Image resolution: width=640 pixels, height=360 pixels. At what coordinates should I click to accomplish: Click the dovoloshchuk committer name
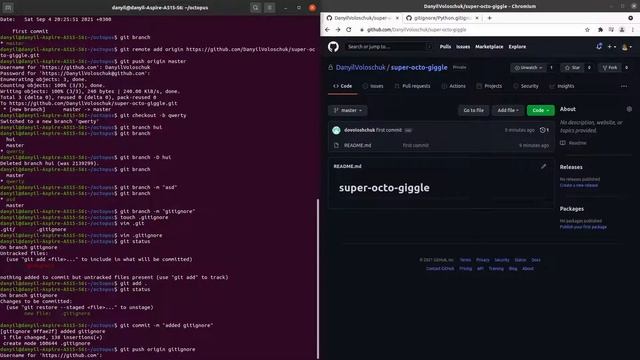[359, 130]
